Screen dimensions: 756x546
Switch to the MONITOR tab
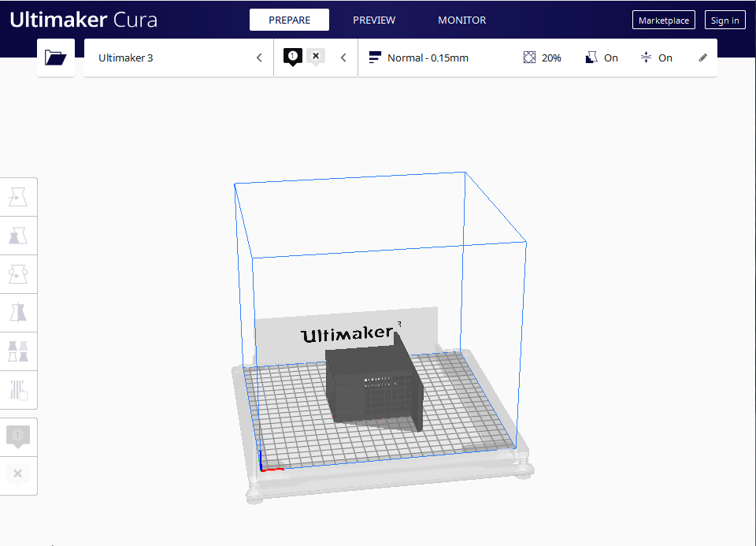(461, 20)
